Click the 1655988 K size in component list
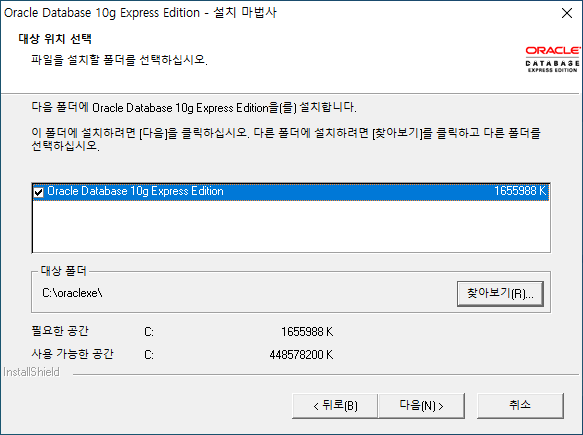Viewport: 583px width, 435px height. pyautogui.click(x=520, y=191)
